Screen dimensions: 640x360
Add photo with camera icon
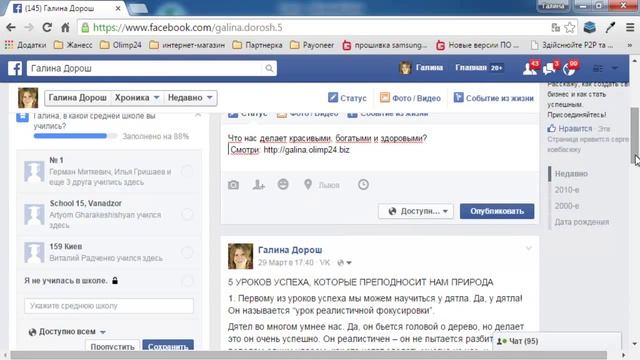coord(233,185)
